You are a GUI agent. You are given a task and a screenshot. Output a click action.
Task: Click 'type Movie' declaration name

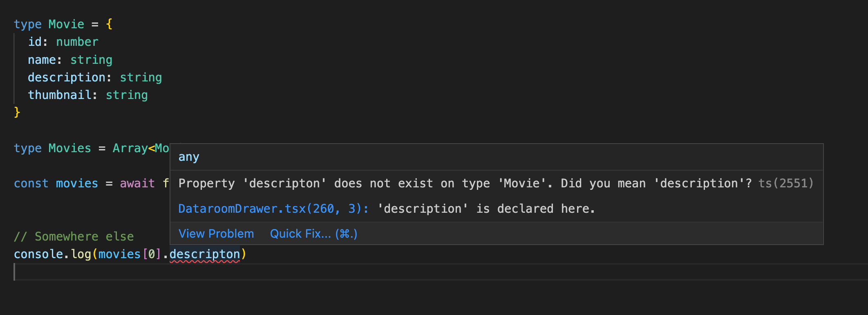[x=66, y=24]
